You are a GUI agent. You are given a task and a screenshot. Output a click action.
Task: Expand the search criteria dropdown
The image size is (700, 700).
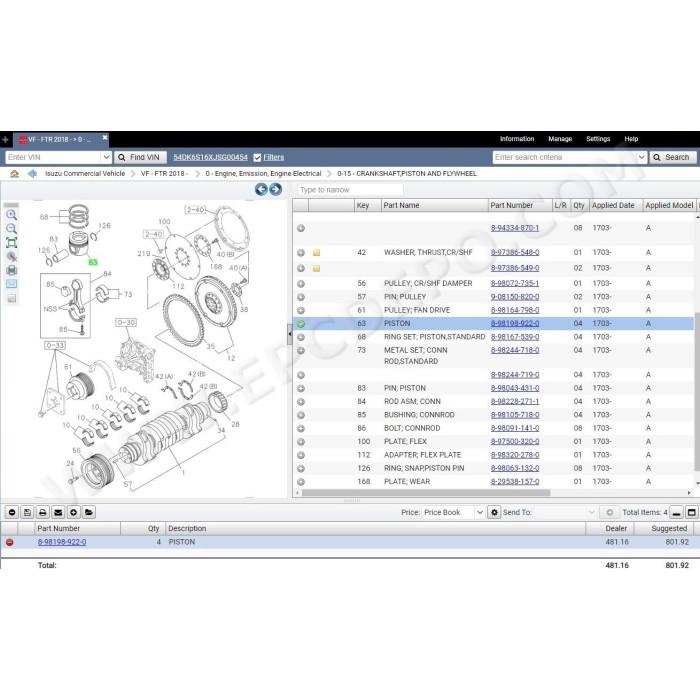tap(642, 157)
